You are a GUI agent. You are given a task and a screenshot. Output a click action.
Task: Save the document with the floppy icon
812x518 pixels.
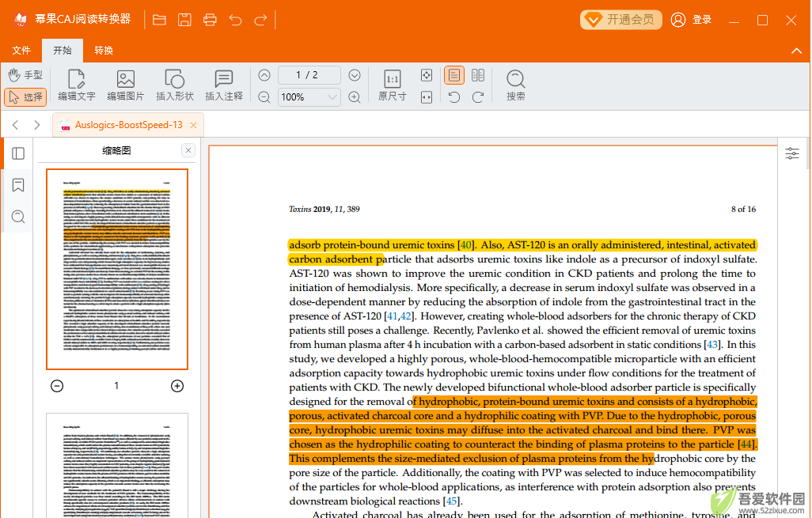(x=184, y=20)
